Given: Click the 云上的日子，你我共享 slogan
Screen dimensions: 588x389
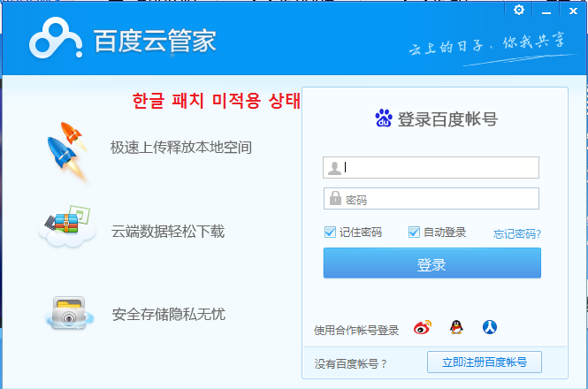Looking at the screenshot, I should point(486,44).
